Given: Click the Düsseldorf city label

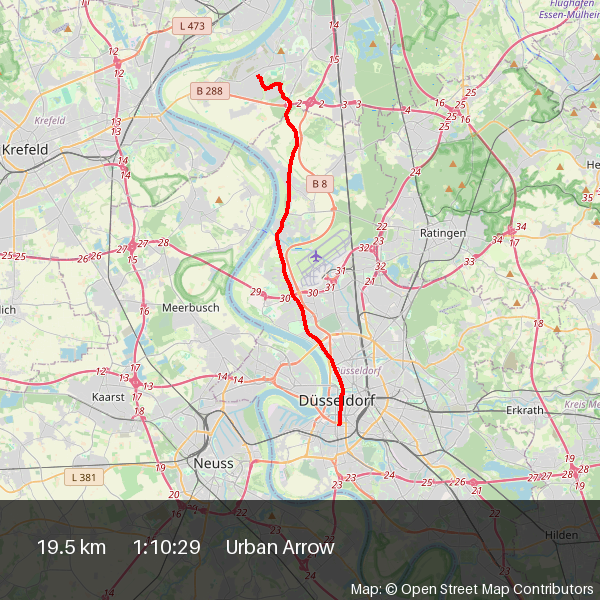Looking at the screenshot, I should tap(337, 401).
